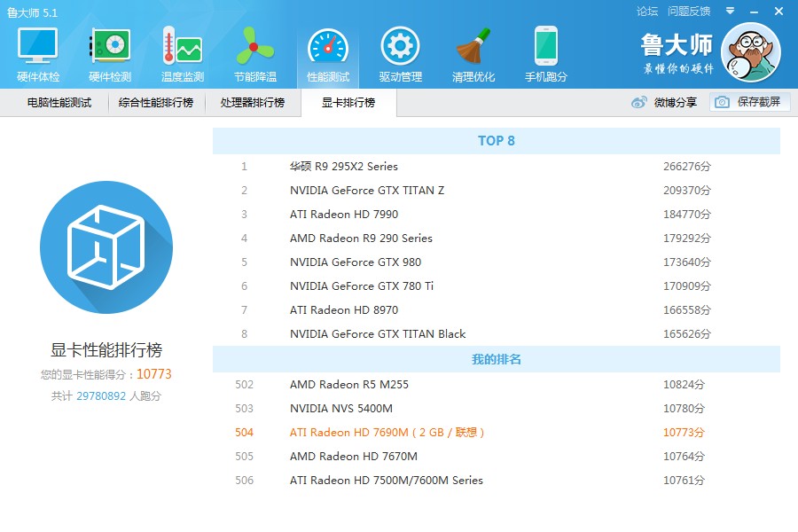Select row AMD Radeon R9 290 Series

[497, 239]
